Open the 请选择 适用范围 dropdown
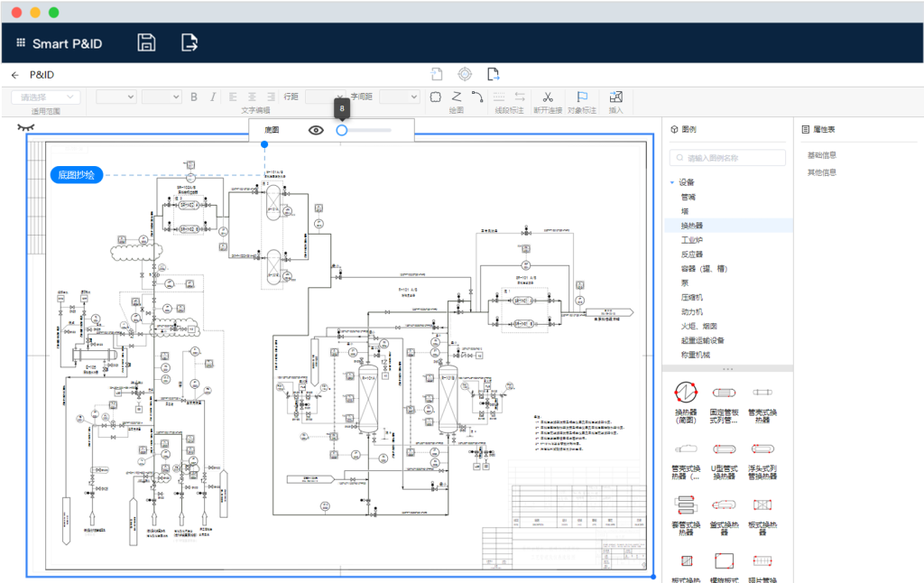The image size is (924, 583). (45, 97)
